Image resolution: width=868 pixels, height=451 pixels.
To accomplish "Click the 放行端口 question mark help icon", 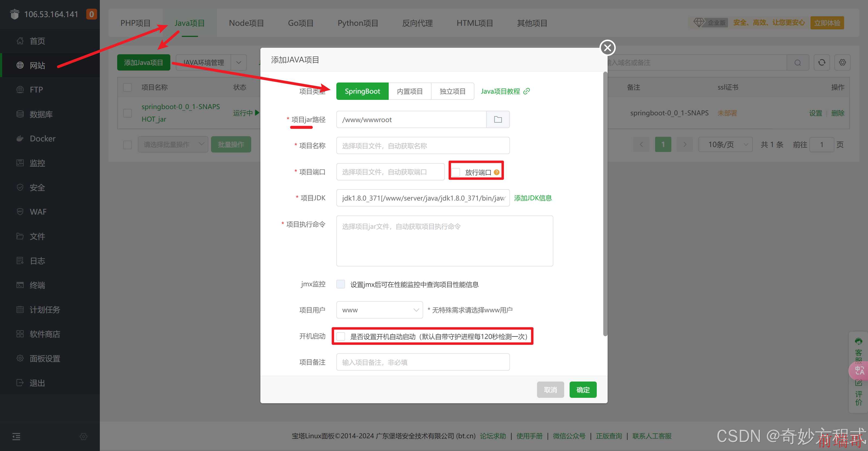I will (x=496, y=172).
